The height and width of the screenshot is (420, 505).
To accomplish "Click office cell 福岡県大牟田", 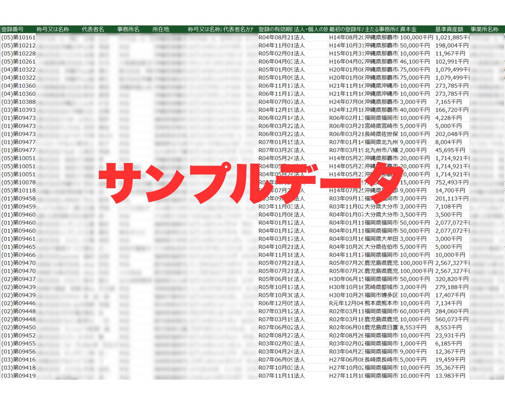I will point(381,239).
